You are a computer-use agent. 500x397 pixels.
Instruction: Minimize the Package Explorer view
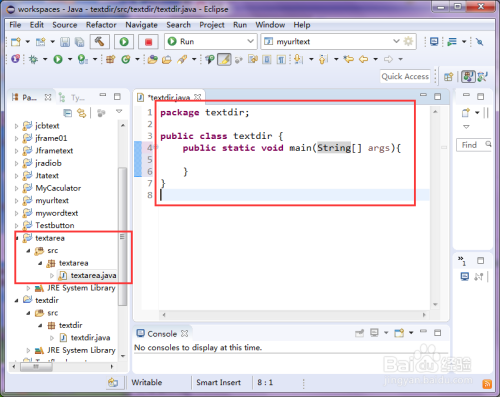click(x=103, y=95)
